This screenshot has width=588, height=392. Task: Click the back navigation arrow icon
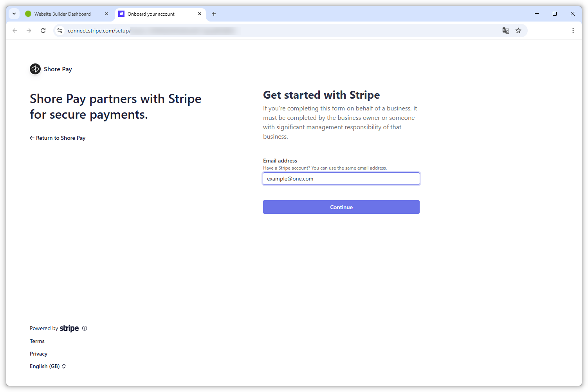point(15,30)
